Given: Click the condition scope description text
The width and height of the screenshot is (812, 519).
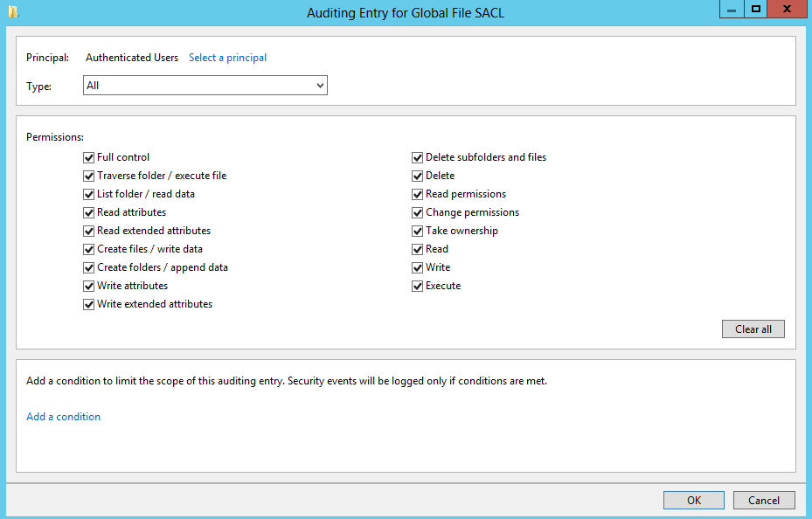Looking at the screenshot, I should [x=287, y=381].
